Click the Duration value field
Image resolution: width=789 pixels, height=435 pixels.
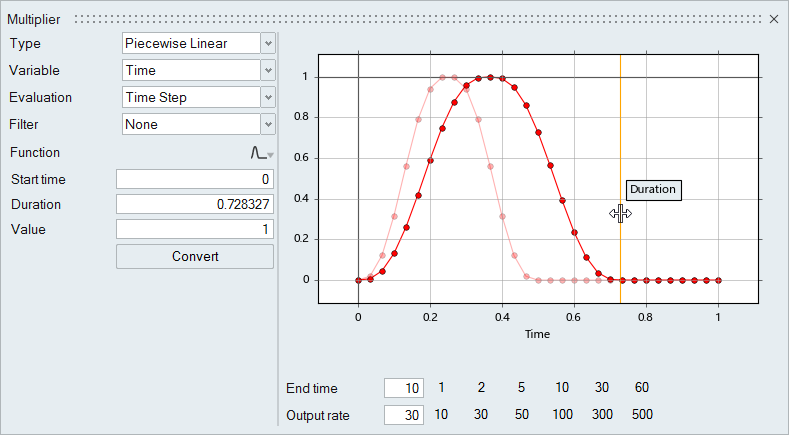tap(195, 204)
